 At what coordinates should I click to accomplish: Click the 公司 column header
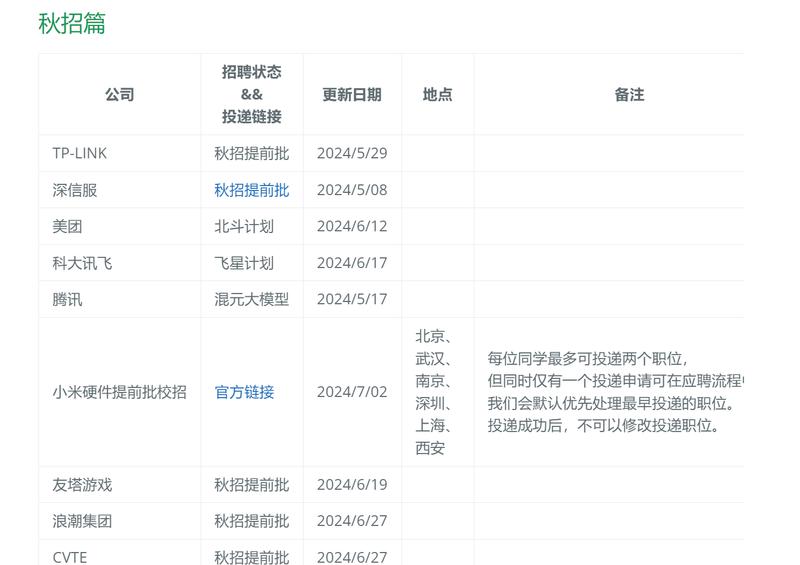[120, 94]
